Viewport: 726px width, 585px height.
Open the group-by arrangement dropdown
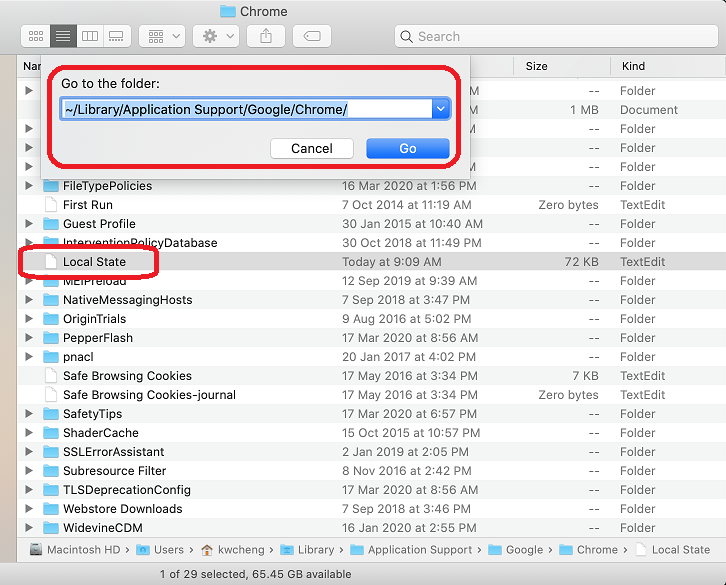pyautogui.click(x=162, y=36)
